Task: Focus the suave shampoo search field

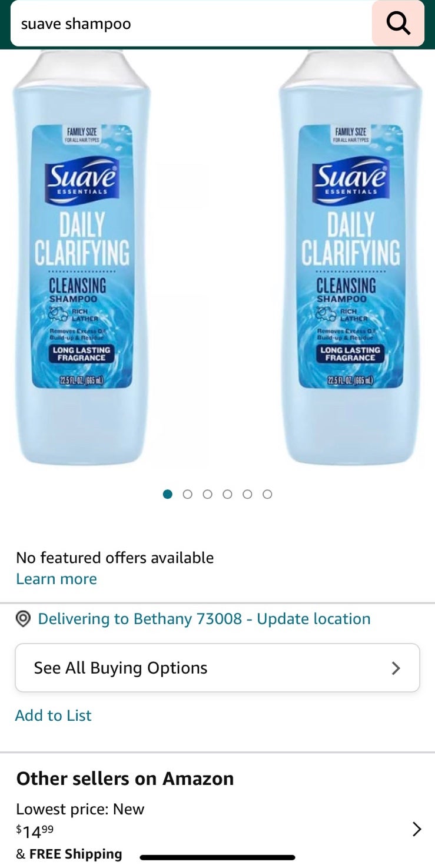Action: point(191,24)
